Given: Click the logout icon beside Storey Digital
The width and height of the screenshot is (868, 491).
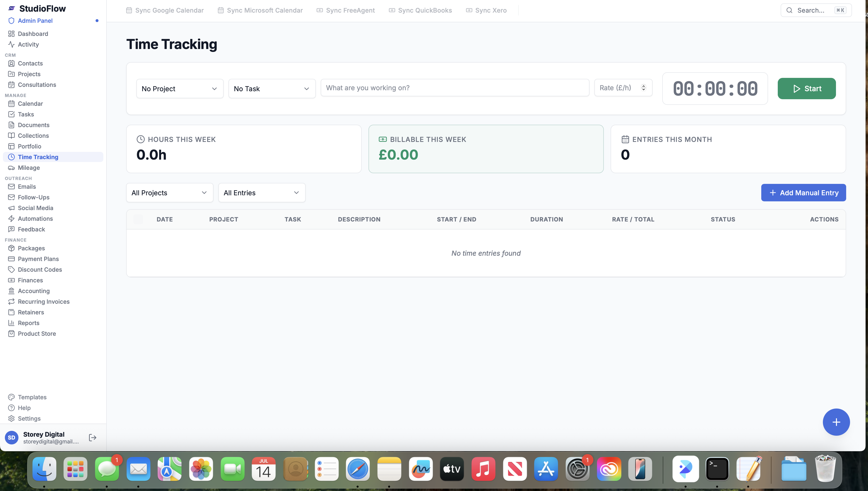Looking at the screenshot, I should 92,438.
